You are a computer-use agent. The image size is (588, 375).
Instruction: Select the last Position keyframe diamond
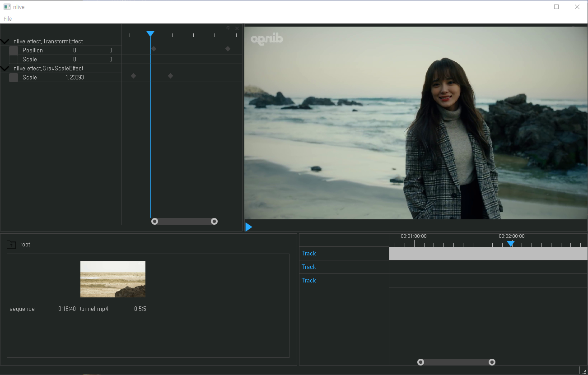click(x=228, y=49)
